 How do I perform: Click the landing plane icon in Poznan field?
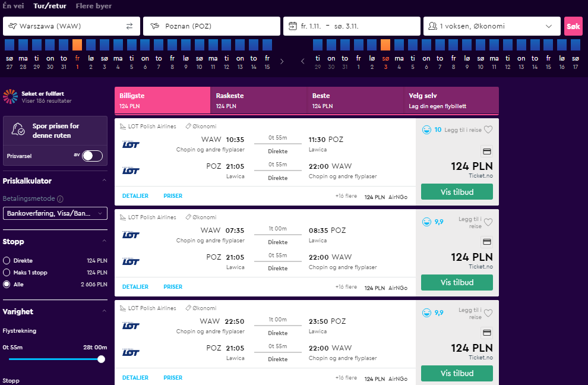pyautogui.click(x=154, y=26)
